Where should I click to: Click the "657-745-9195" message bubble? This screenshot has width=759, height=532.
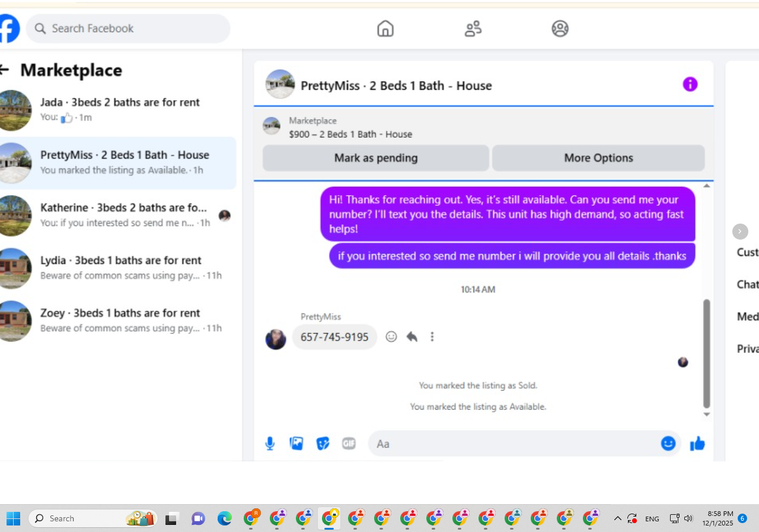click(334, 337)
